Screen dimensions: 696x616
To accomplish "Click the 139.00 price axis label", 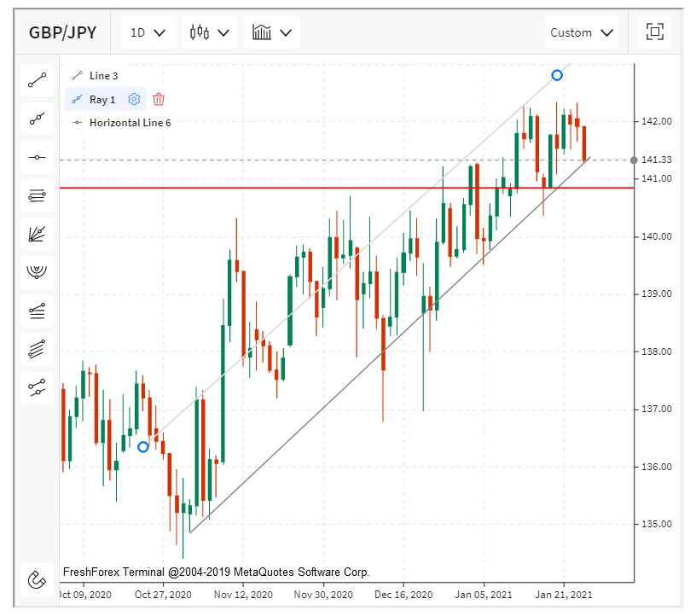I will click(x=657, y=293).
